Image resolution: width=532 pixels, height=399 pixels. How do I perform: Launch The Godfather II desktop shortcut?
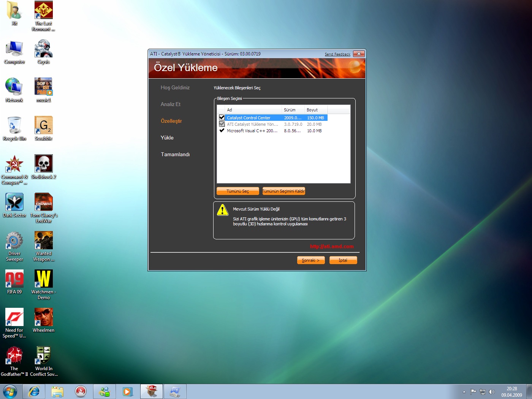14,362
